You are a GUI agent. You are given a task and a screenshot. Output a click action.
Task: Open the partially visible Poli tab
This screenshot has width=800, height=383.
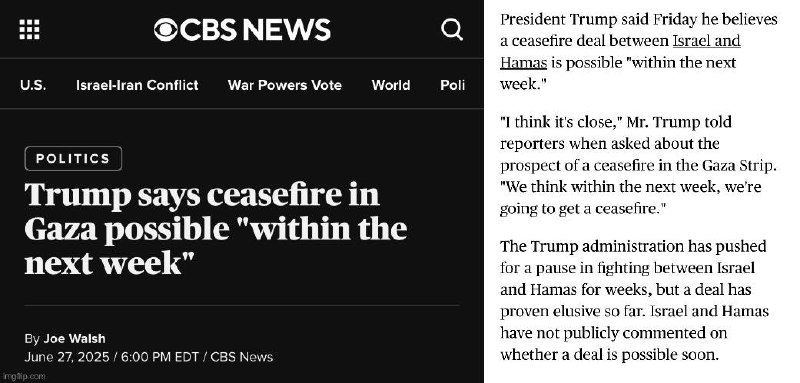(453, 85)
